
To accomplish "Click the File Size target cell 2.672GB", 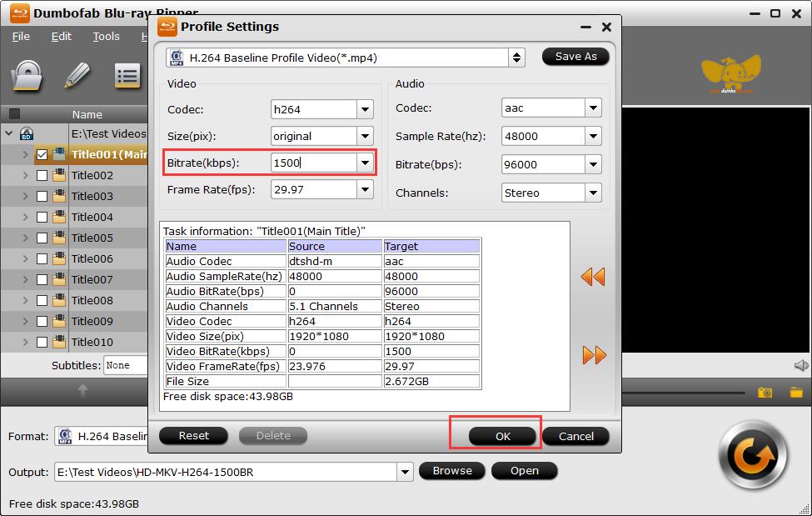I will tap(431, 381).
